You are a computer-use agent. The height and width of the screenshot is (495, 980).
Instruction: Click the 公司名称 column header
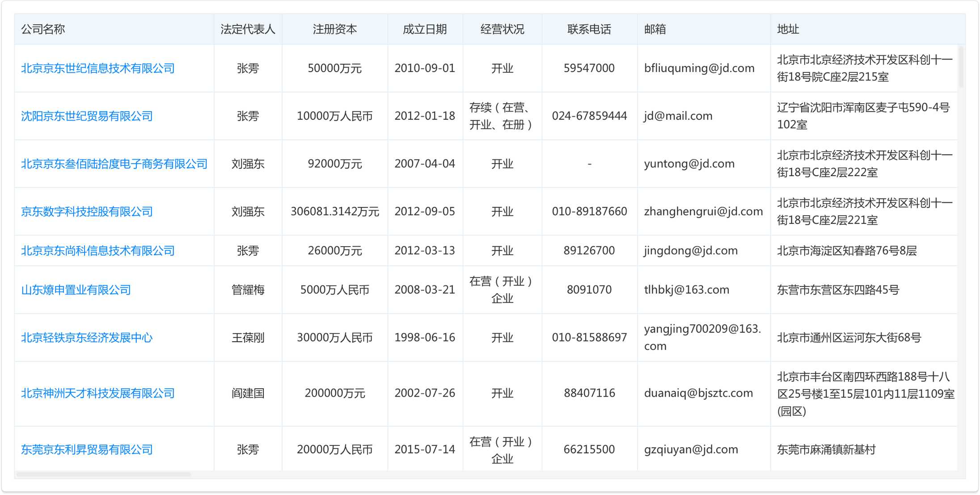[43, 29]
